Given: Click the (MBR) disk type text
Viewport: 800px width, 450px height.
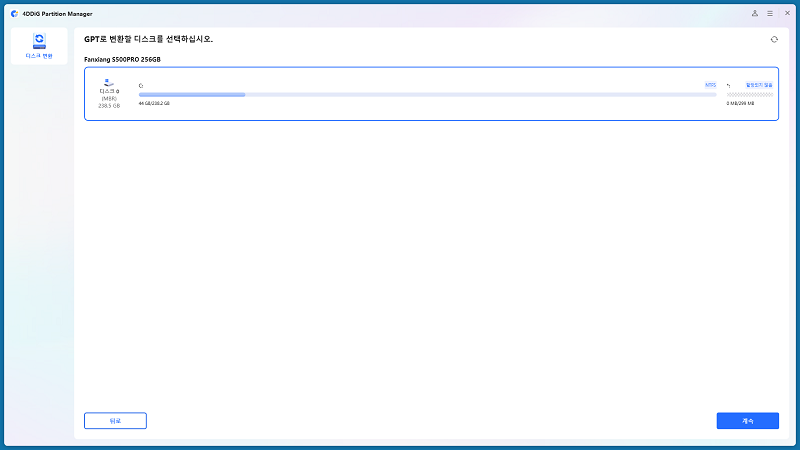Looking at the screenshot, I should click(x=109, y=98).
